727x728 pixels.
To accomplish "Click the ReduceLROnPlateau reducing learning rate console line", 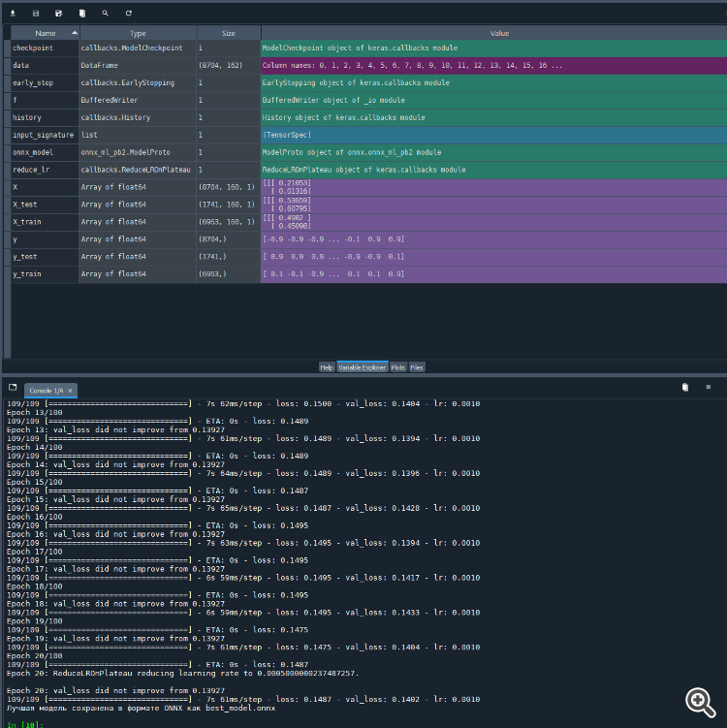I will click(183, 673).
